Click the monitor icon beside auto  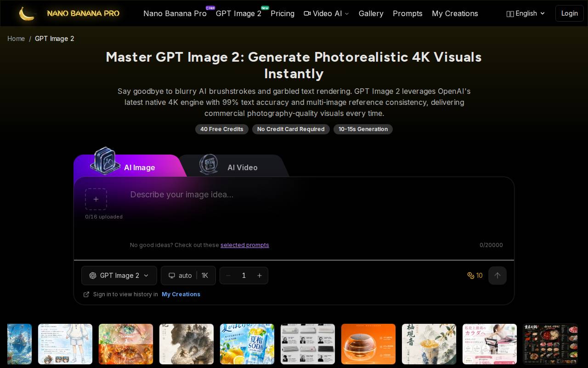point(172,276)
